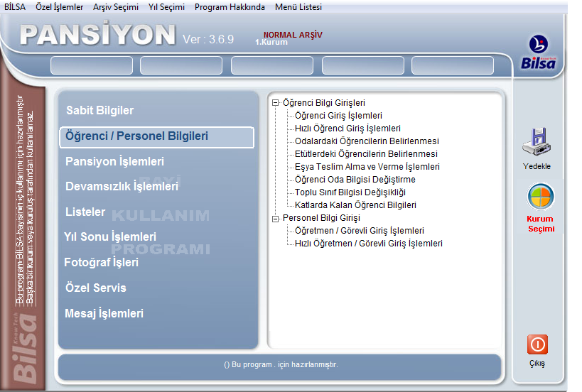Select Katlarda Kalan Öğrenci Bilgileri item
Viewport: 582px width, 392px height.
click(x=355, y=205)
